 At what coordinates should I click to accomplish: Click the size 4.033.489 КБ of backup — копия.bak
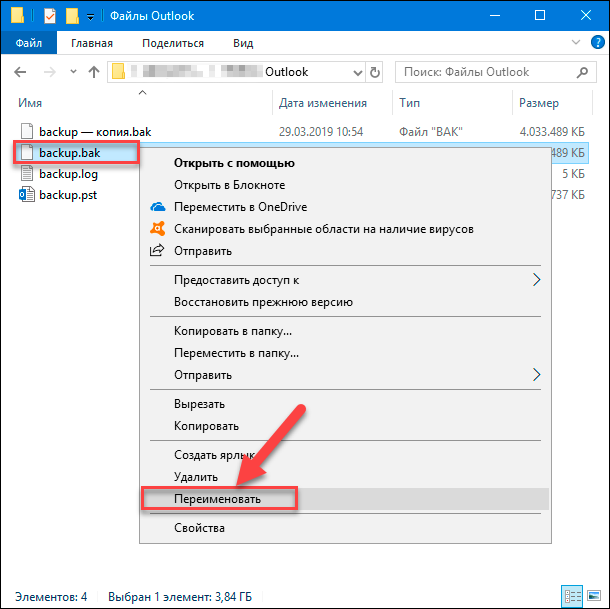click(552, 132)
